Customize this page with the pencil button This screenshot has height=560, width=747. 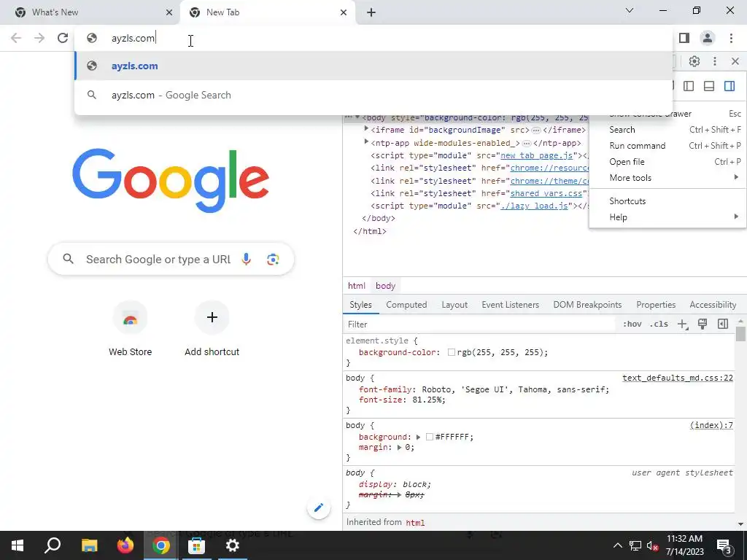coord(319,507)
